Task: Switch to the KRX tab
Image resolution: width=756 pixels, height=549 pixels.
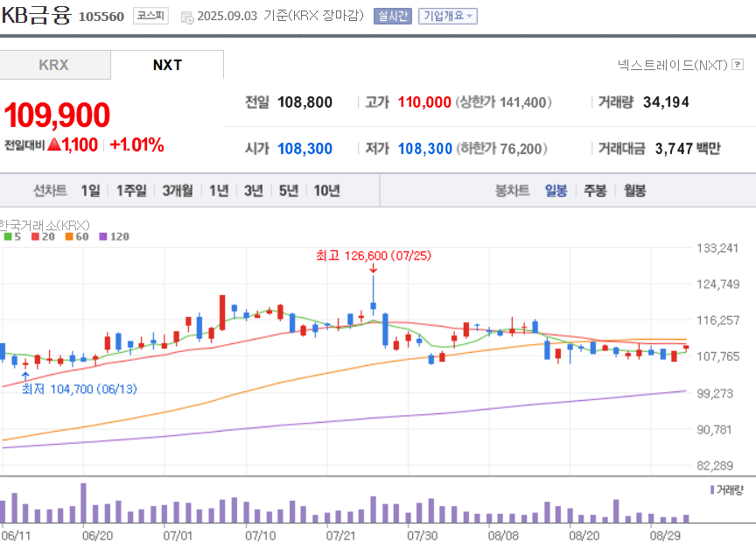Action: coord(54,65)
